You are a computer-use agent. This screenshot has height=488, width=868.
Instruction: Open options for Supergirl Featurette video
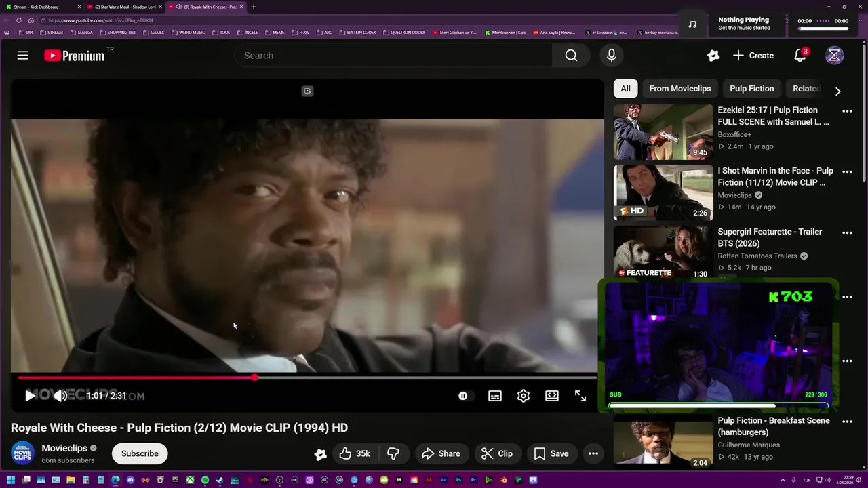847,233
